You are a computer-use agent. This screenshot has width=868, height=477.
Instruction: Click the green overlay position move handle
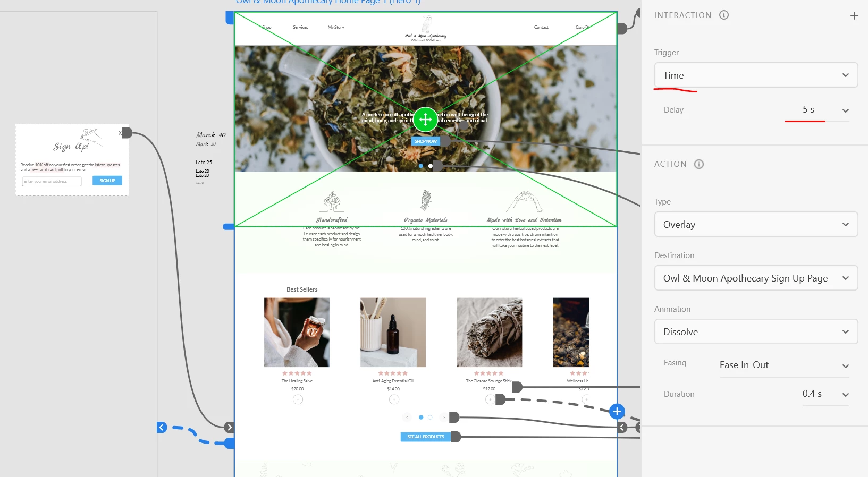(425, 120)
